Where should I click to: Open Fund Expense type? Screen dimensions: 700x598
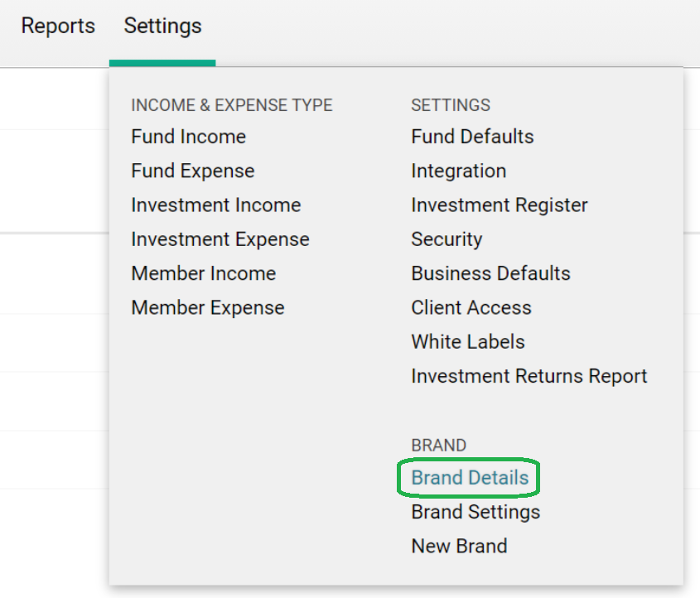point(192,171)
